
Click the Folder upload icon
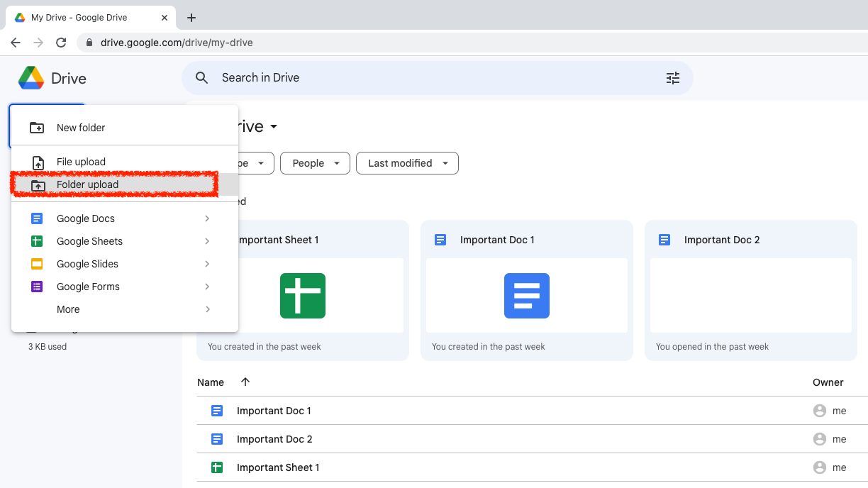point(38,185)
